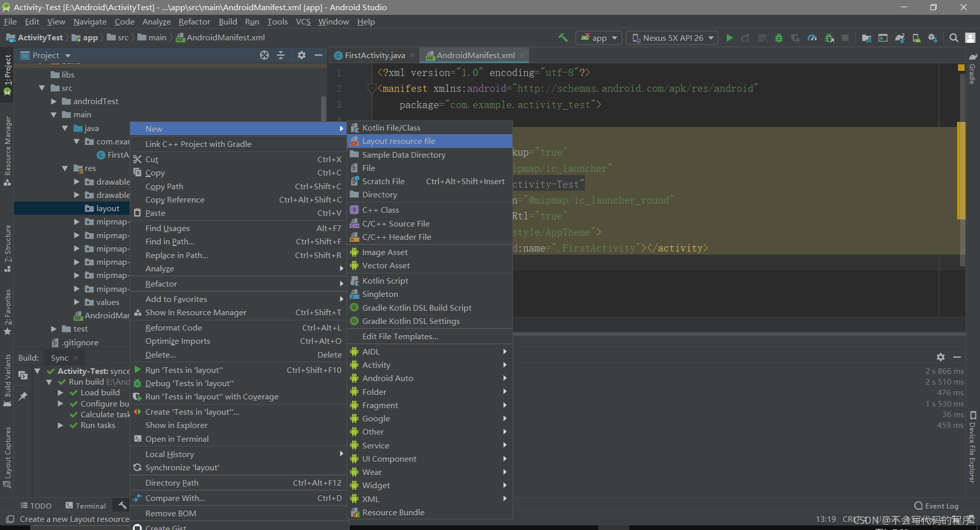Viewport: 980px width, 530px height.
Task: Open the Build menu
Action: 228,21
